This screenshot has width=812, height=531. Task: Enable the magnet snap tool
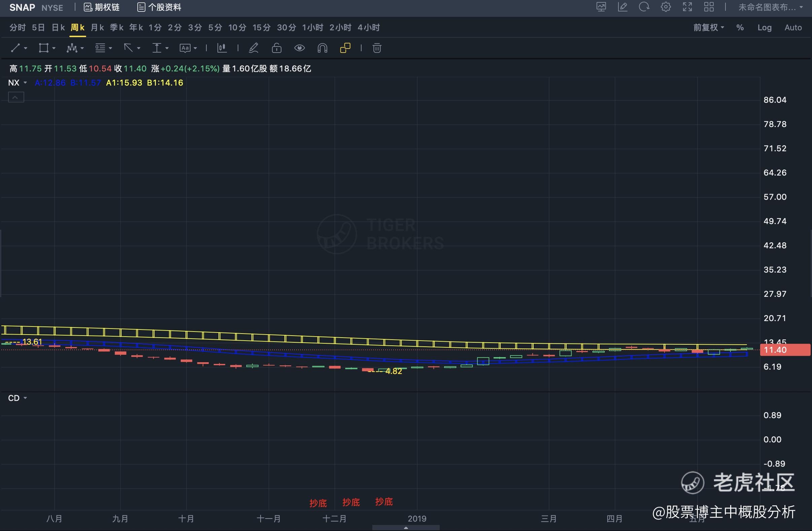click(322, 48)
